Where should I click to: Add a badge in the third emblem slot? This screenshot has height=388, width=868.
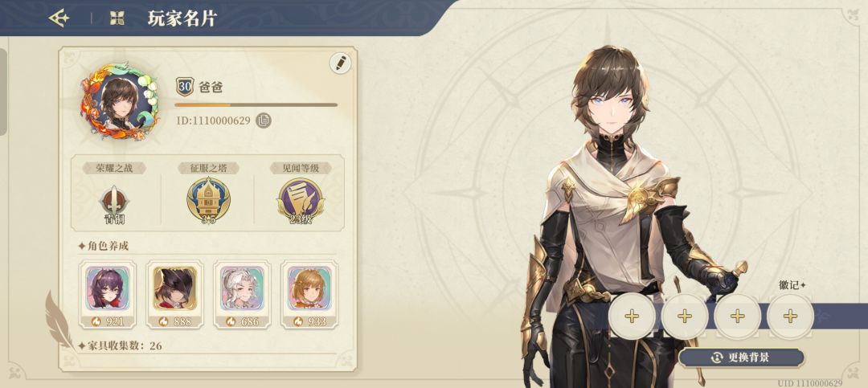tap(737, 316)
